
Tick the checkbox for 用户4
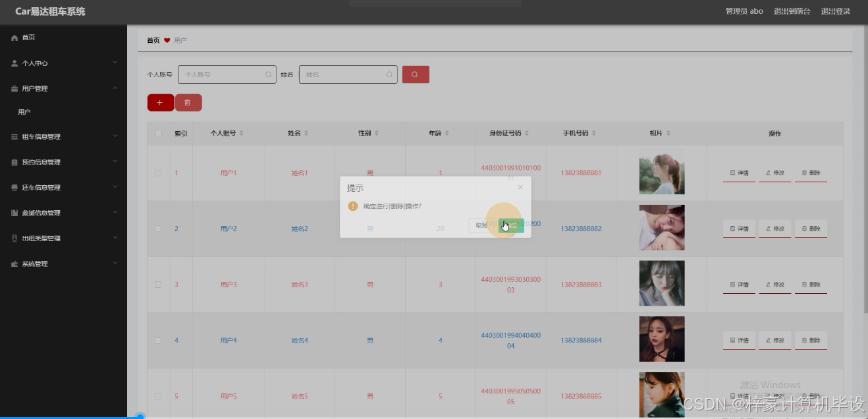point(158,340)
